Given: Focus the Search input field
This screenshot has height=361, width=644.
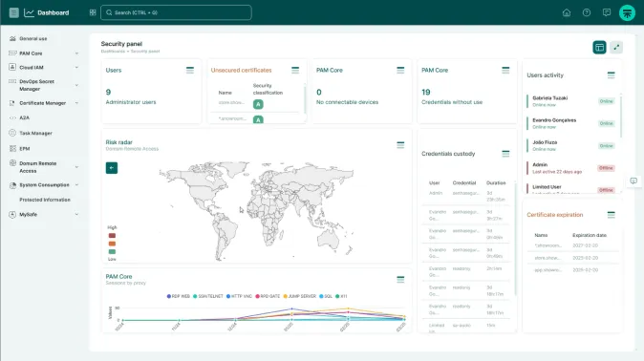Looking at the screenshot, I should tap(176, 12).
